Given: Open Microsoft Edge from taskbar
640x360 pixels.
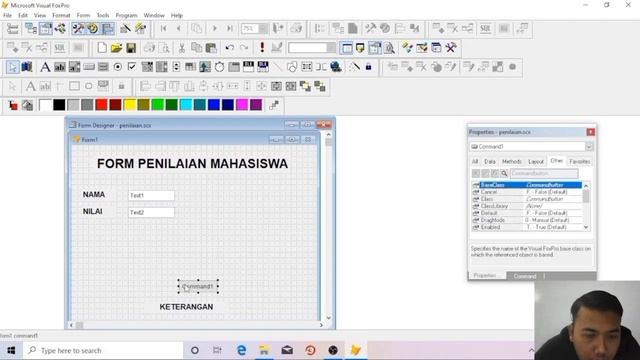Looking at the screenshot, I should (241, 350).
